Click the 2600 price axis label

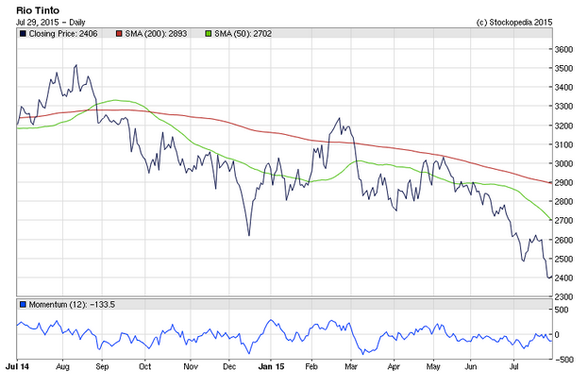(563, 240)
